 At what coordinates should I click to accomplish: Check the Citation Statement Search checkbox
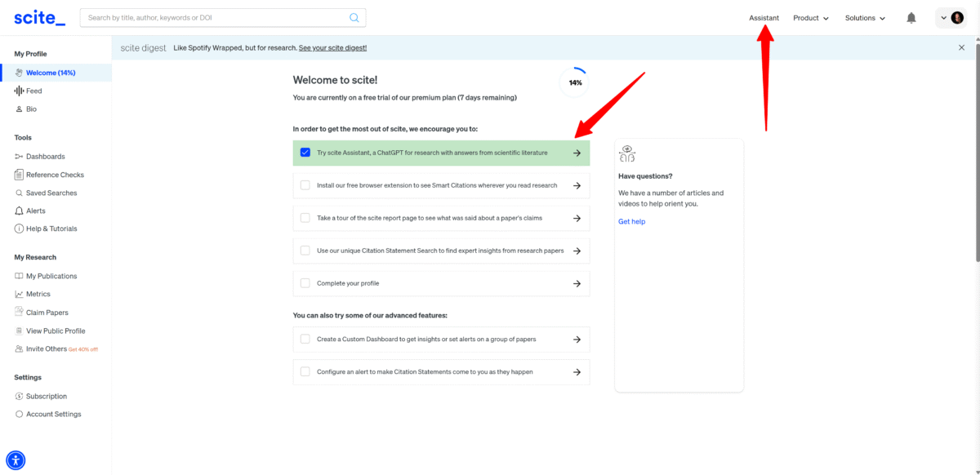[305, 251]
